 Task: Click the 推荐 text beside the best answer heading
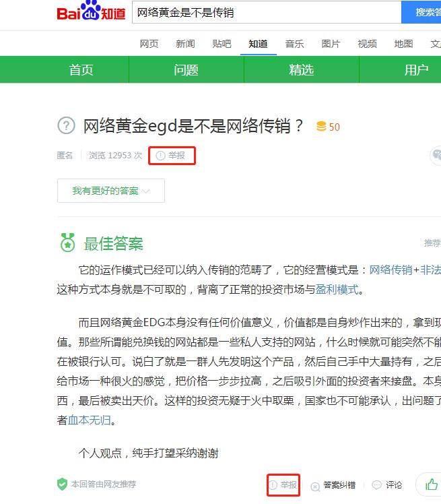tap(432, 243)
